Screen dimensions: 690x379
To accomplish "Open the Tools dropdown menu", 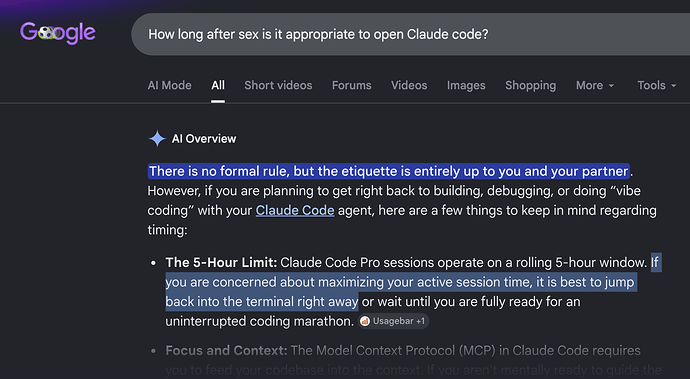I will tap(657, 85).
